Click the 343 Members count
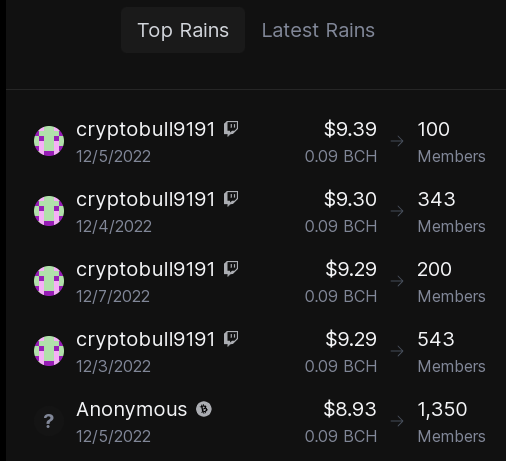This screenshot has width=506, height=461. click(452, 212)
